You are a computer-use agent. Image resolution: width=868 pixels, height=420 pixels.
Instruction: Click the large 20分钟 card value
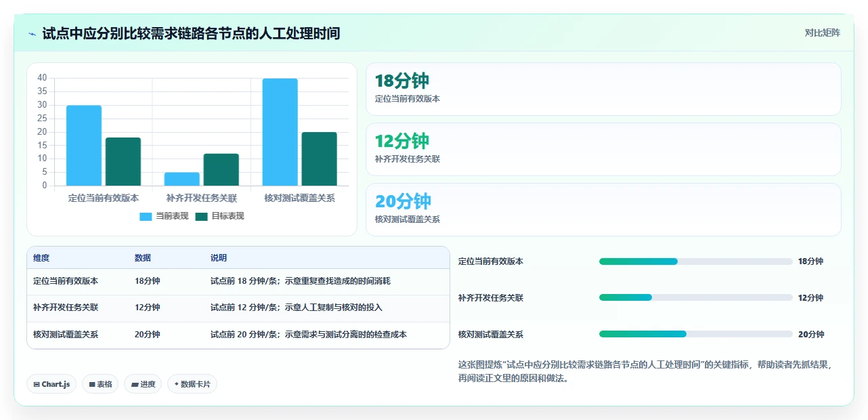(403, 201)
